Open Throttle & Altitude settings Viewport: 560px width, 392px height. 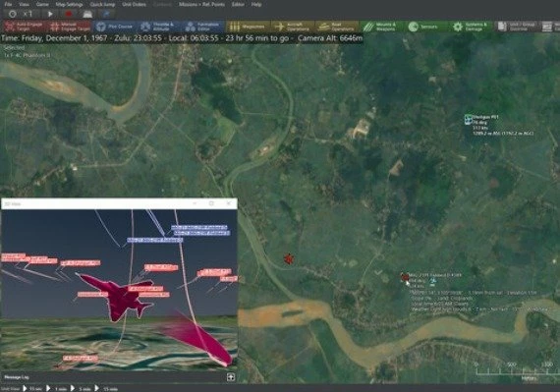pos(159,27)
